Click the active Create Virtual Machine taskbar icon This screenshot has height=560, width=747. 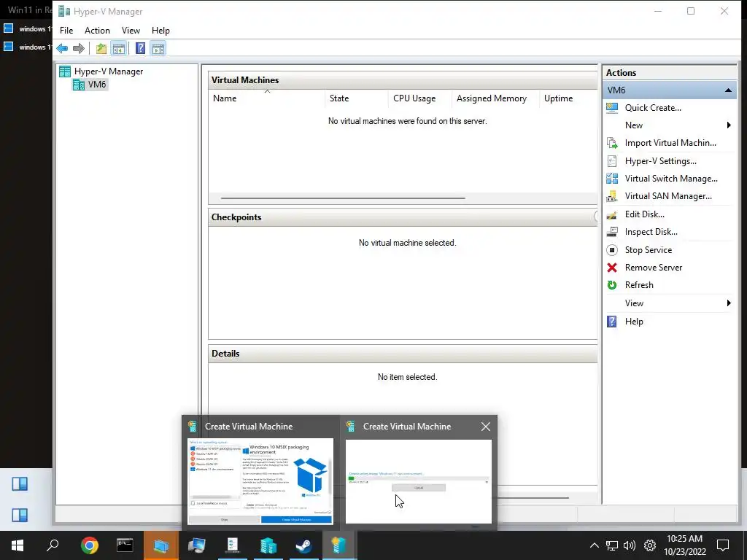point(338,545)
